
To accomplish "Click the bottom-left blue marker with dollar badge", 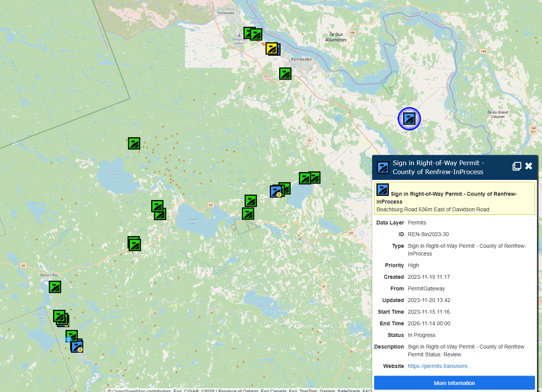I will [77, 346].
